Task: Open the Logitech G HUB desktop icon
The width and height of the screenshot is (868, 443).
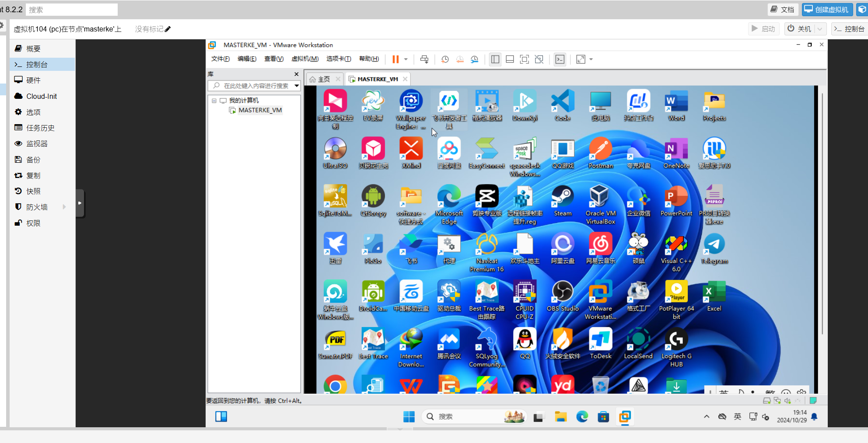Action: (x=676, y=348)
